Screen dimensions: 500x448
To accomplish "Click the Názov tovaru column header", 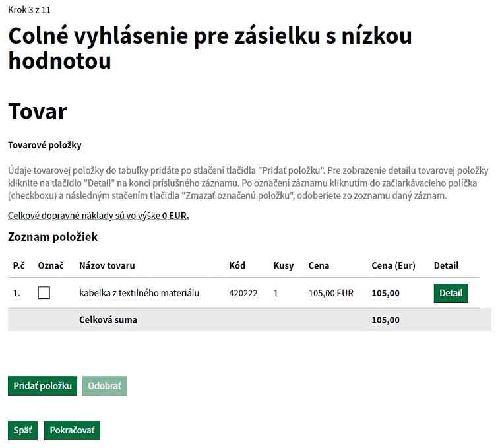I will tap(107, 265).
